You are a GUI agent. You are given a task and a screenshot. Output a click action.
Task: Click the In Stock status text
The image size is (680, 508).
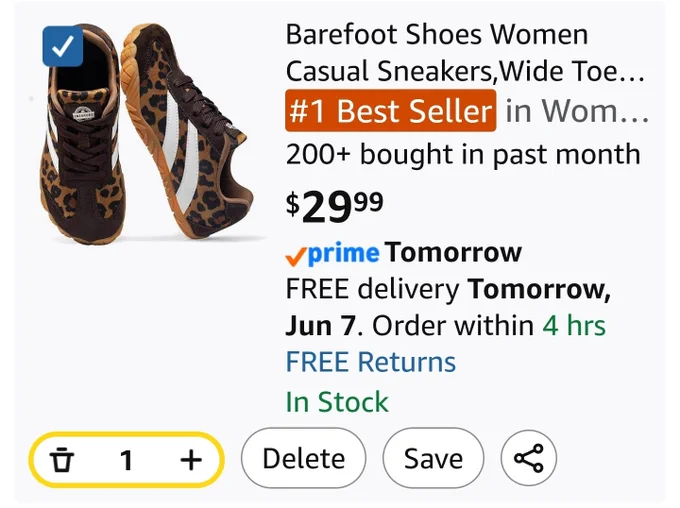337,402
